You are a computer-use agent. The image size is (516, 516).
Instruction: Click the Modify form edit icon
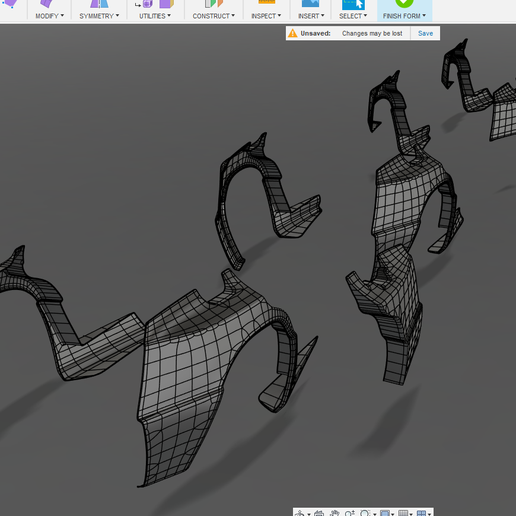click(47, 4)
